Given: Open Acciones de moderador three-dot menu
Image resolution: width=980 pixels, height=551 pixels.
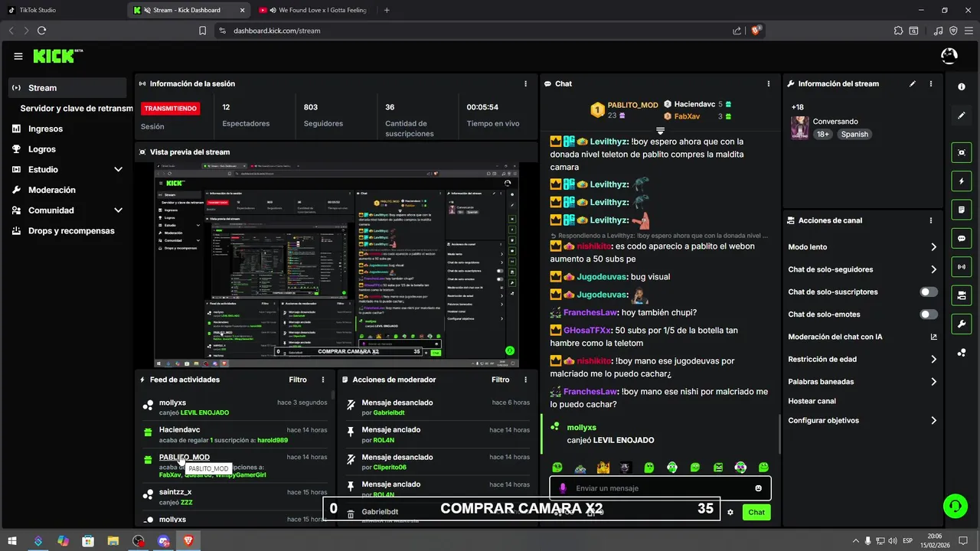Looking at the screenshot, I should click(x=525, y=380).
